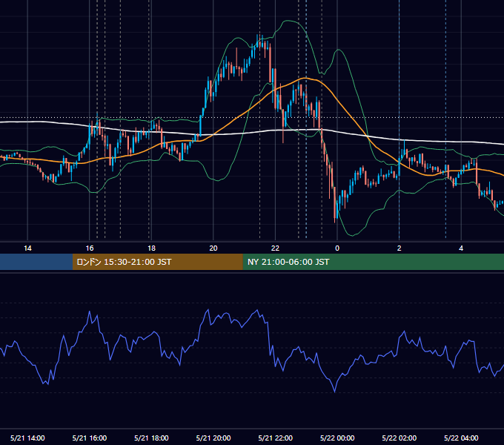Click the 5/21 18:00 time label
This screenshot has width=504, height=445.
tap(151, 438)
